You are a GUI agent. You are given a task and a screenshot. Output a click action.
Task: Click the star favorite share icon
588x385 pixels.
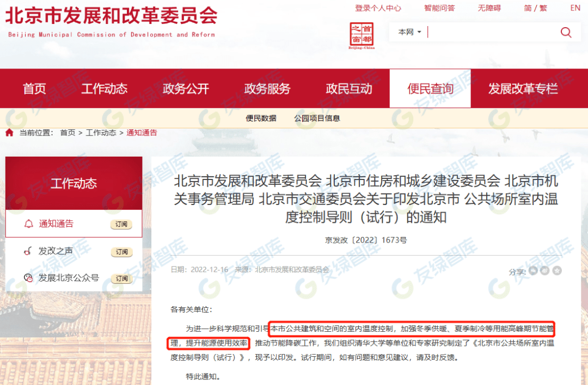point(557,270)
